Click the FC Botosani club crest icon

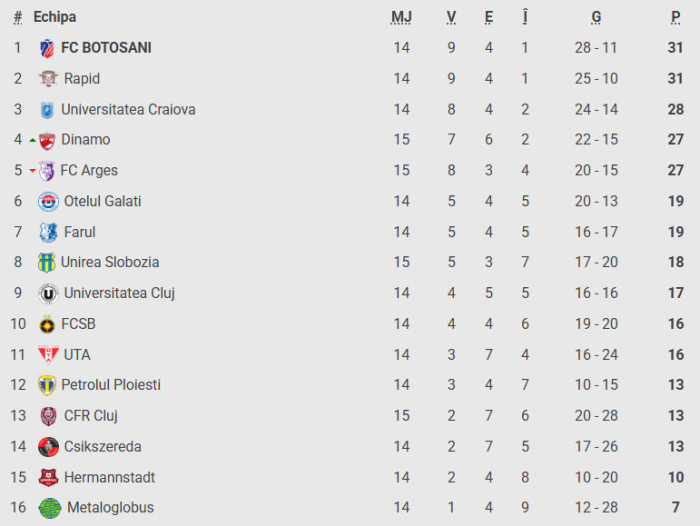click(x=47, y=48)
